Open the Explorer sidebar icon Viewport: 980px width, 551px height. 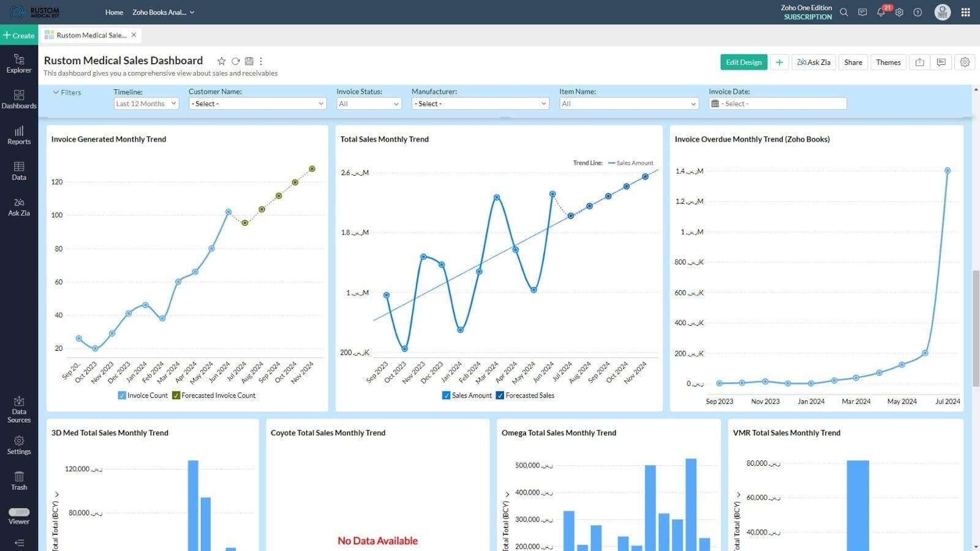point(19,64)
